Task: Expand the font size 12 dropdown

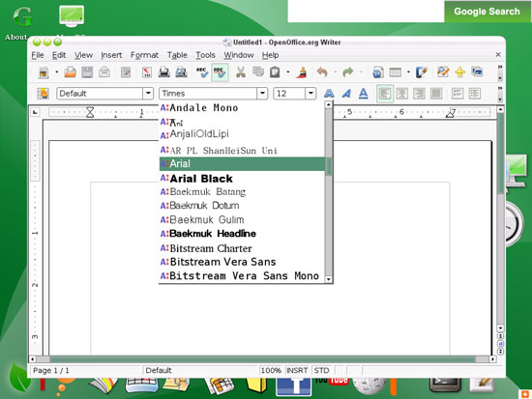Action: click(310, 94)
